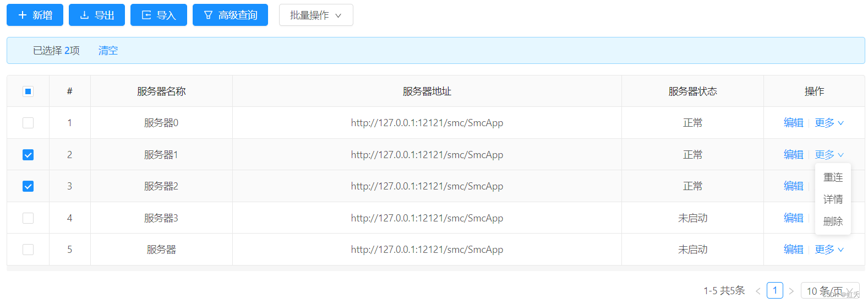
Task: Choose 删除 in the more menu
Action: tap(833, 221)
